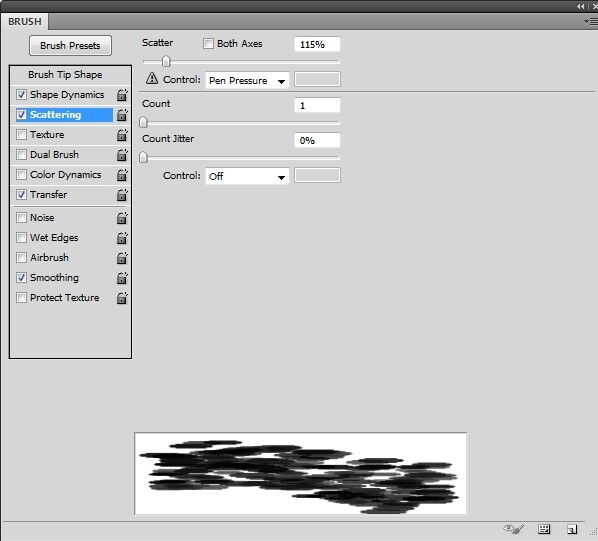The height and width of the screenshot is (541, 598).
Task: Close the panel with the X button
Action: (595, 6)
